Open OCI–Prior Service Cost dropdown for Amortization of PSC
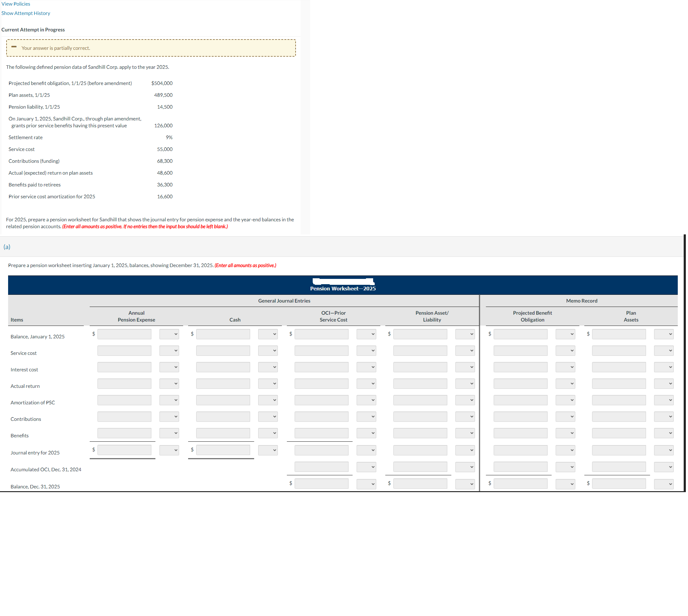 [x=366, y=400]
